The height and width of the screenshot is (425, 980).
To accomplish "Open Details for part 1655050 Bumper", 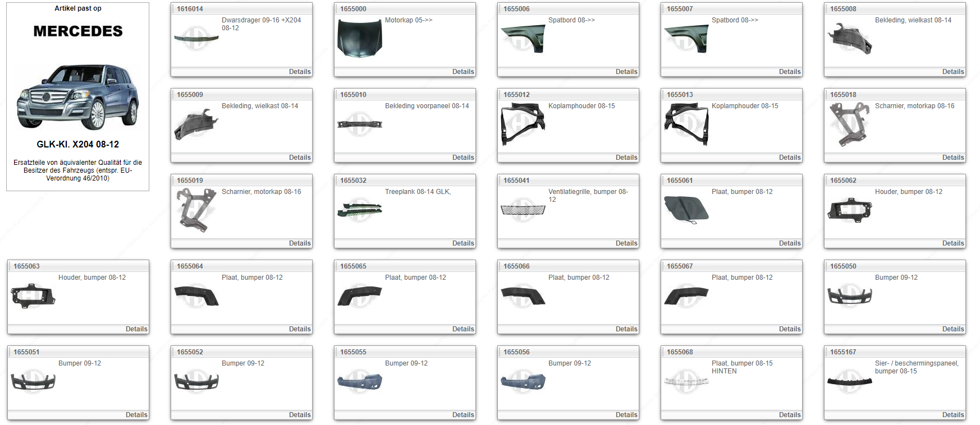I will click(953, 329).
